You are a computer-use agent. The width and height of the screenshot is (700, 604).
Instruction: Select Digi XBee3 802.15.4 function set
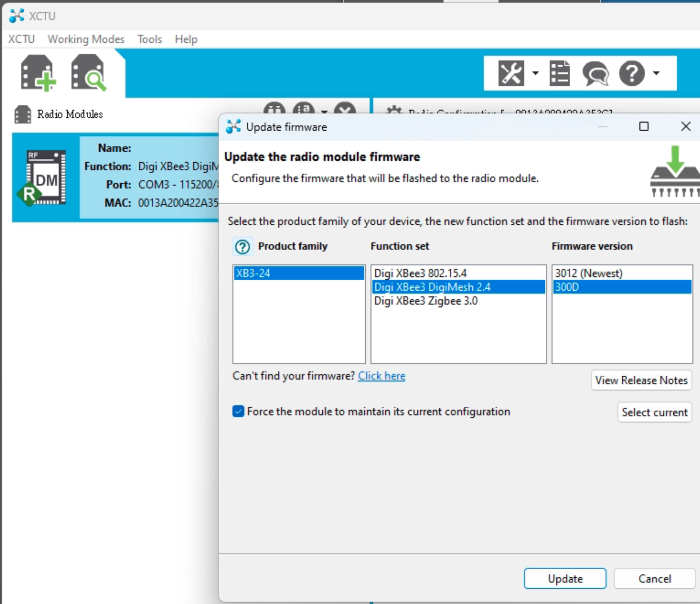(420, 273)
